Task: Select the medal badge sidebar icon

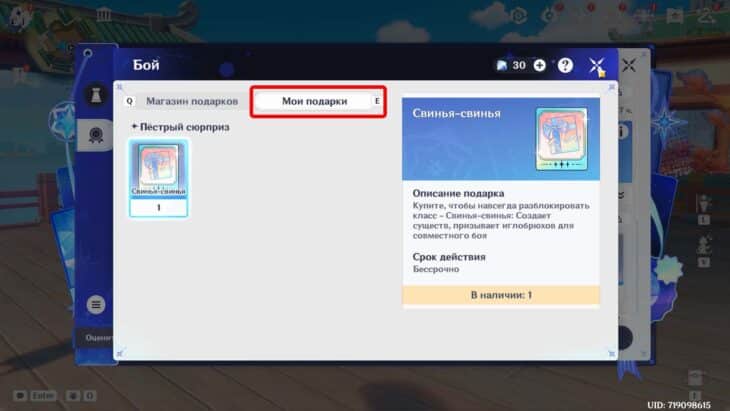Action: (x=96, y=135)
